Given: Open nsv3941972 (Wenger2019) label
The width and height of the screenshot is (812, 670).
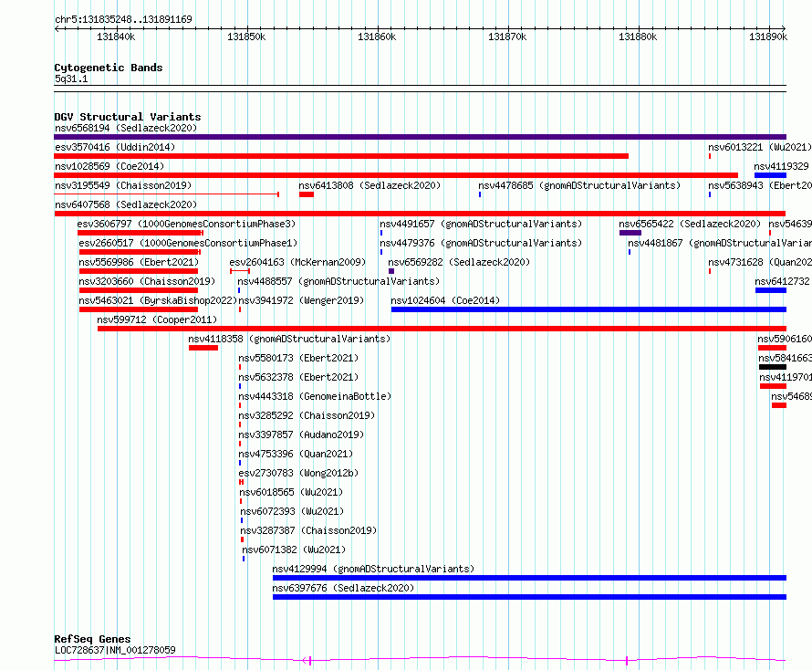Looking at the screenshot, I should pos(301,300).
